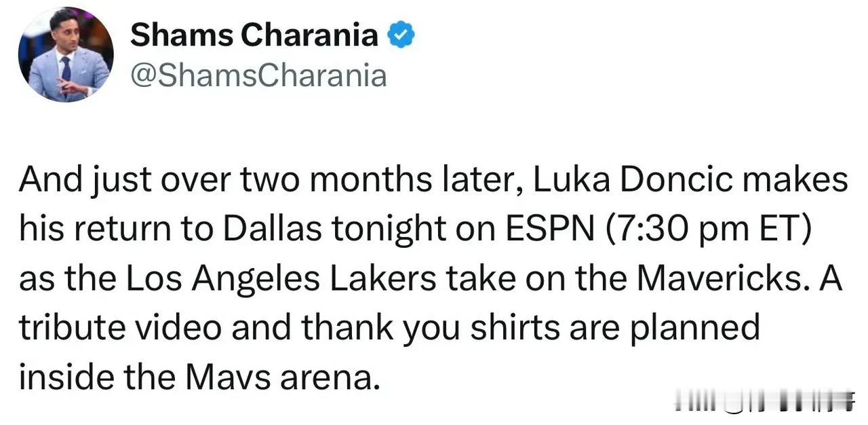
Task: Open the Shams Charania display name
Action: pyautogui.click(x=254, y=35)
